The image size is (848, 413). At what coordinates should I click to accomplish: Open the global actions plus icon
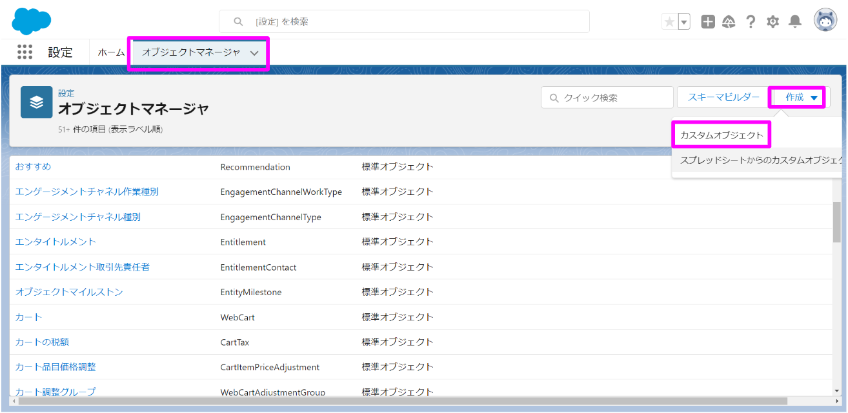click(708, 22)
